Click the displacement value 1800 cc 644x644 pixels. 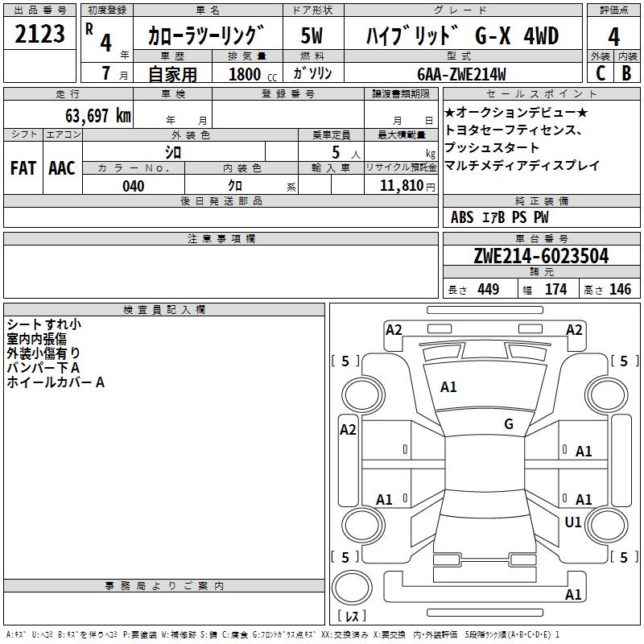253,75
